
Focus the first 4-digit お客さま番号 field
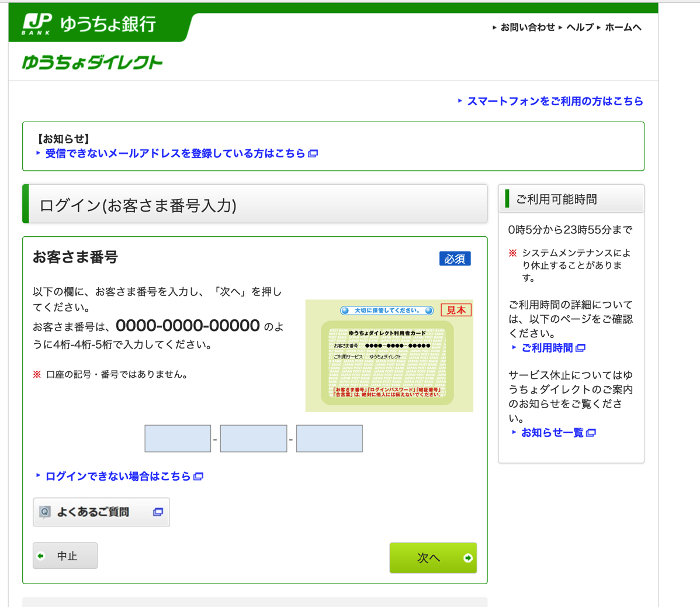[178, 439]
